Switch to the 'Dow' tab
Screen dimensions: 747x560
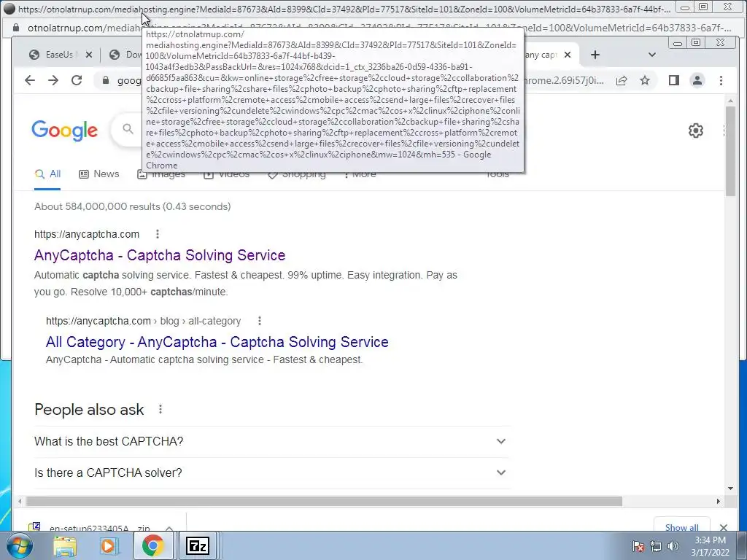[126, 55]
